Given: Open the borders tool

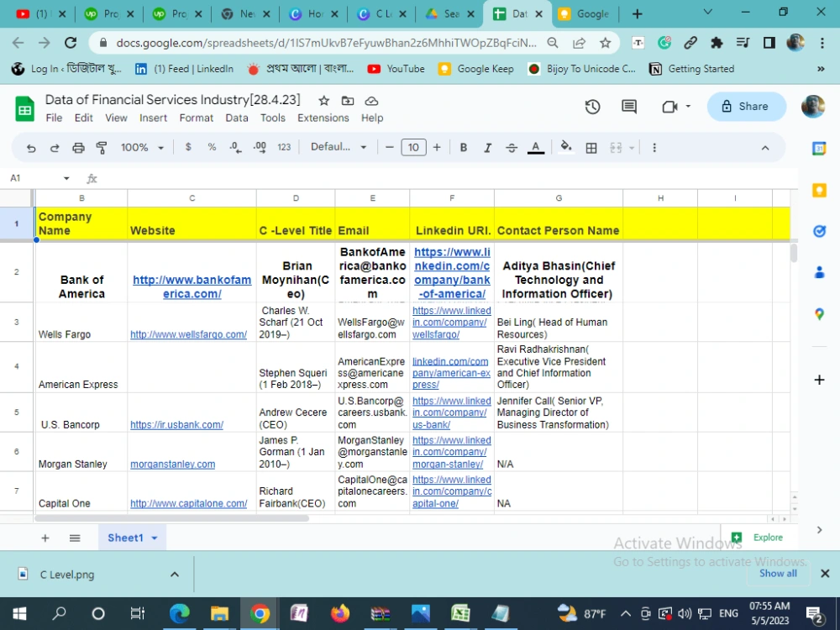Looking at the screenshot, I should coord(591,148).
